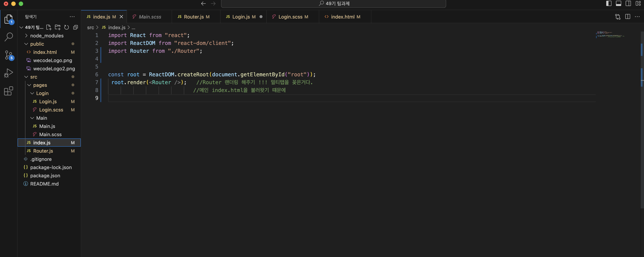
Task: Go forward with the navigation arrow
Action: click(213, 4)
